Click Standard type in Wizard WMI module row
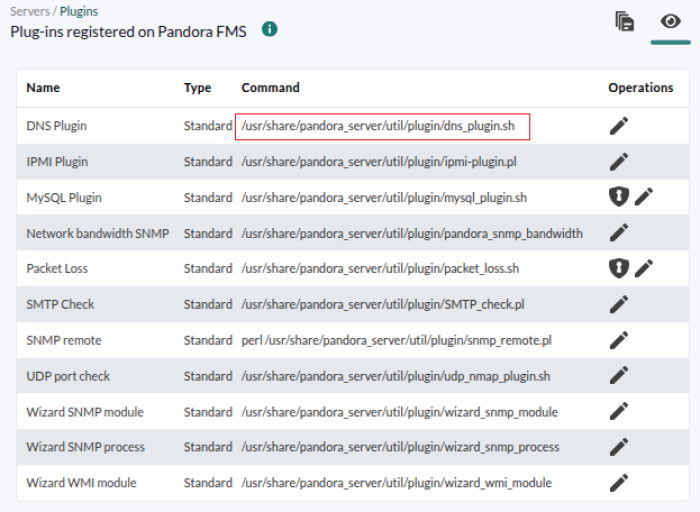The height and width of the screenshot is (512, 700). [208, 483]
